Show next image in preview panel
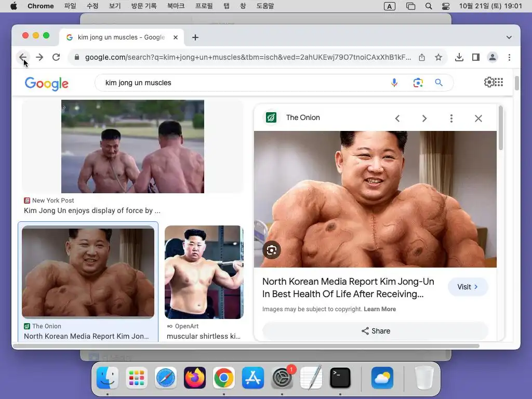This screenshot has width=532, height=399. click(424, 118)
